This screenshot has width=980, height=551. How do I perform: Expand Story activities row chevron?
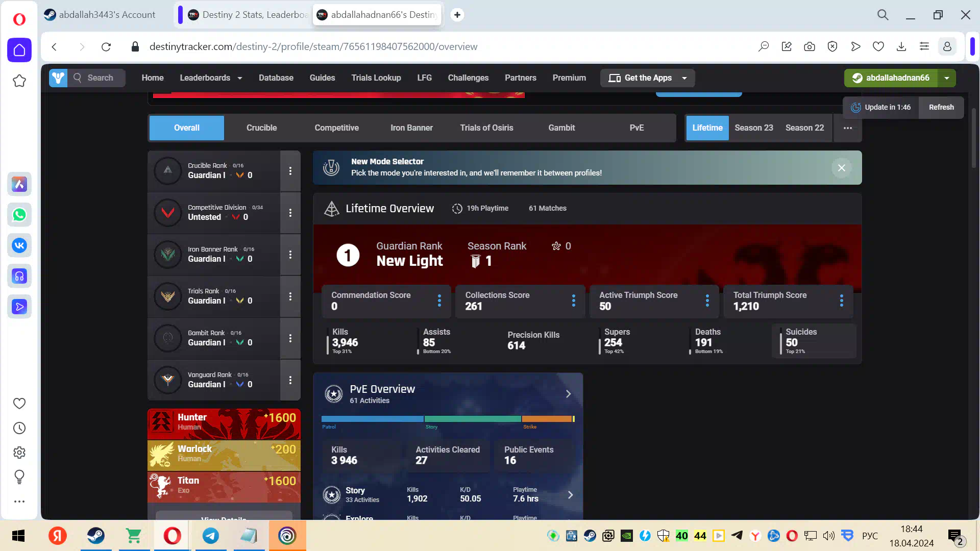[571, 495]
